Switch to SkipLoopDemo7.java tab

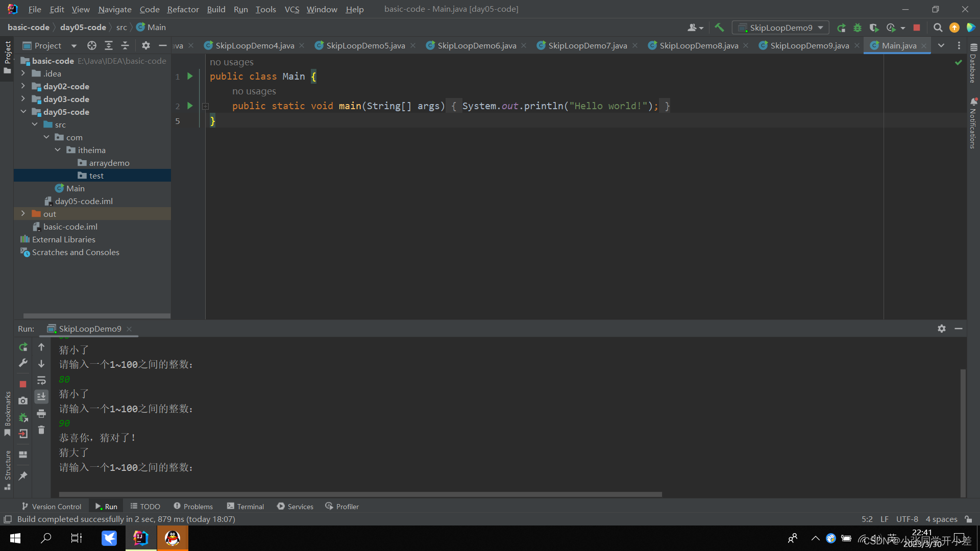(x=587, y=45)
